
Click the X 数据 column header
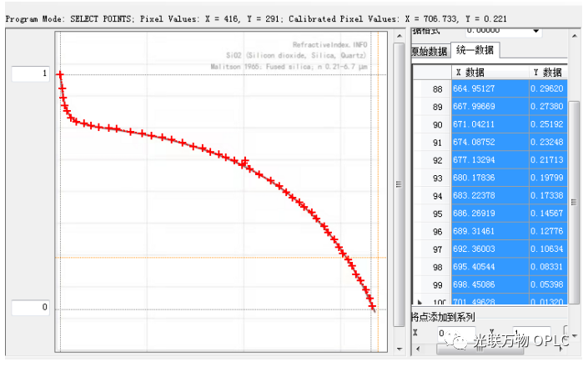pos(490,73)
